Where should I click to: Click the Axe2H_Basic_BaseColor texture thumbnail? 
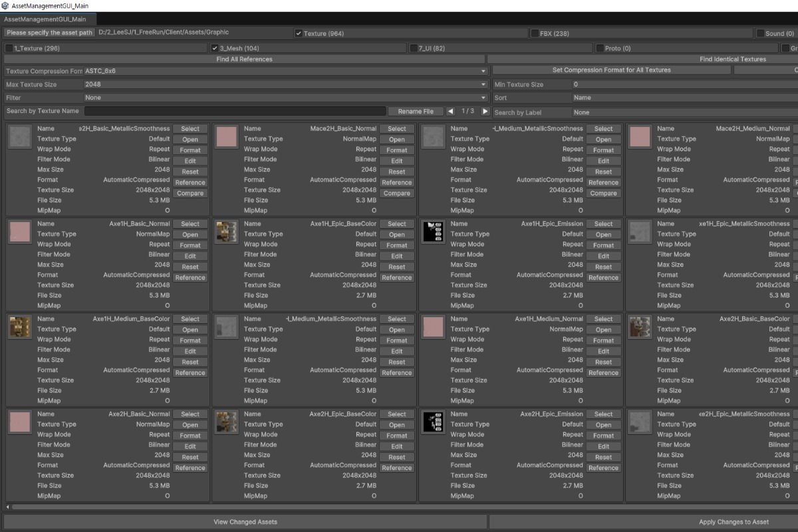point(640,327)
